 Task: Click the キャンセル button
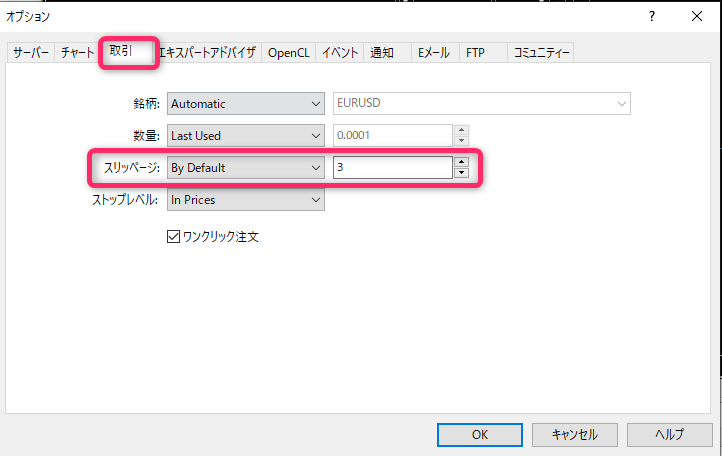[x=575, y=435]
